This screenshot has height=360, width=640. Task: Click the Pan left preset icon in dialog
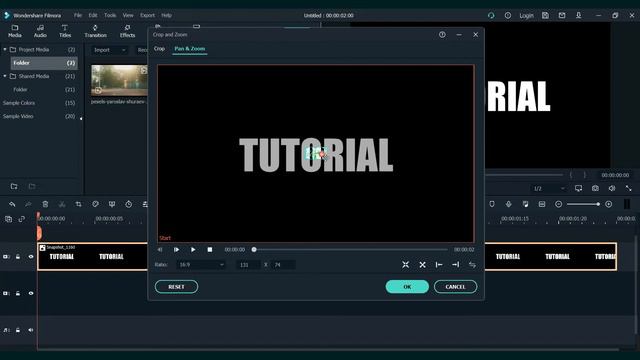[439, 265]
